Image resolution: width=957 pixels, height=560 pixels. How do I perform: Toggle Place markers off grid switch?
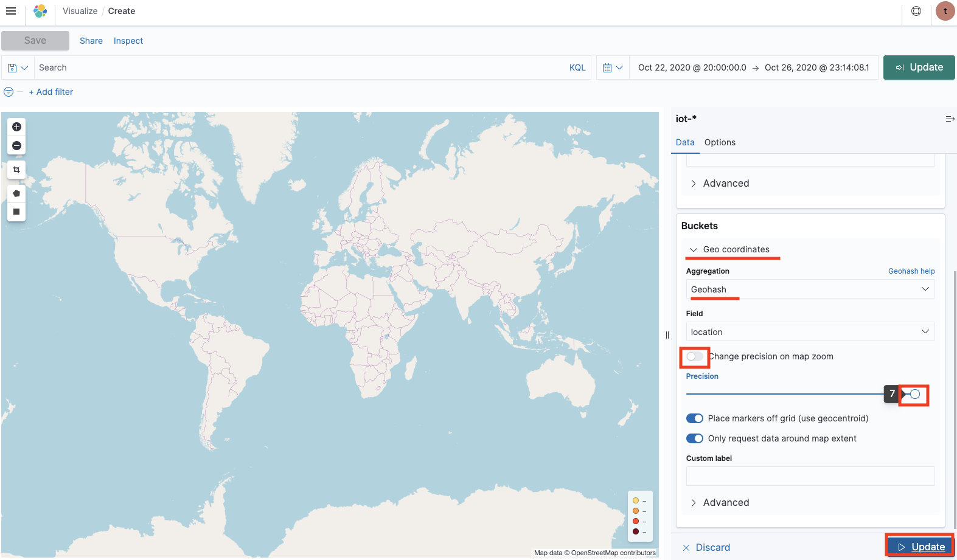pyautogui.click(x=694, y=418)
